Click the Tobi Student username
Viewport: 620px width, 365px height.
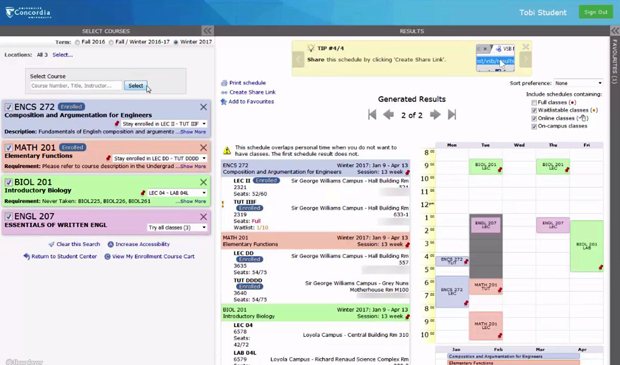(x=543, y=13)
